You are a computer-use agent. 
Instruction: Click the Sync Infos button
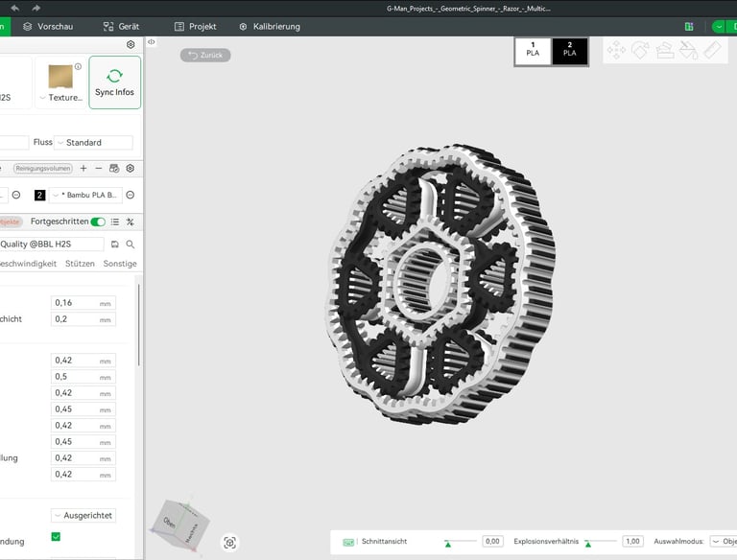pyautogui.click(x=115, y=82)
